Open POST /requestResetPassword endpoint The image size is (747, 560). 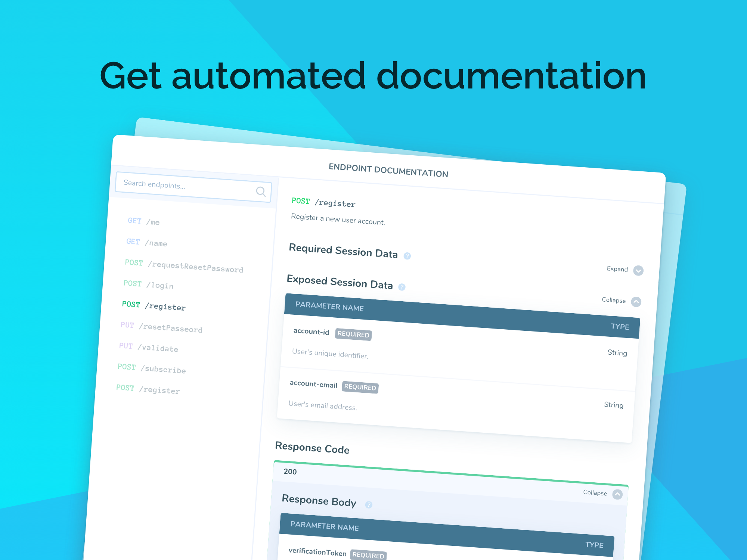(x=184, y=266)
